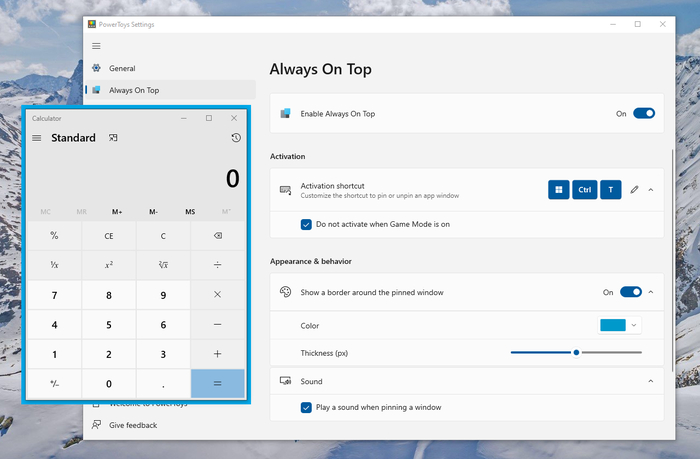Viewport: 700px width, 459px height.
Task: Select Always On Top sidebar item
Action: click(133, 90)
